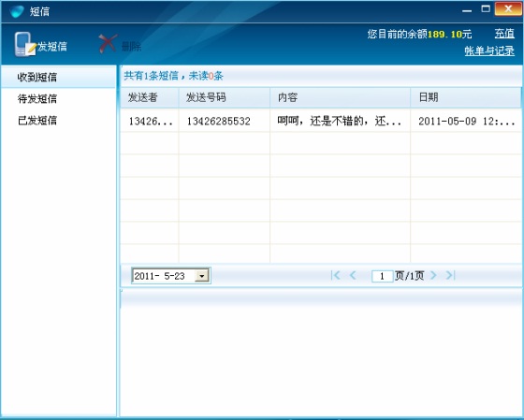Click the page number input field
Image resolution: width=524 pixels, height=420 pixels.
[x=383, y=276]
